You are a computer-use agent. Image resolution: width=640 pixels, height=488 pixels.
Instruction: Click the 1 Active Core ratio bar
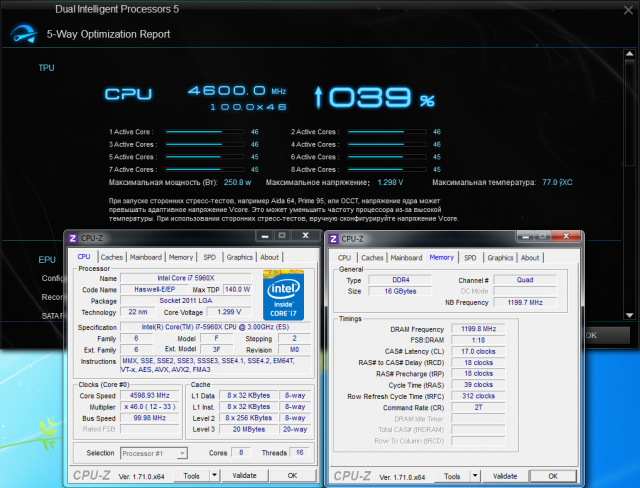click(x=204, y=132)
